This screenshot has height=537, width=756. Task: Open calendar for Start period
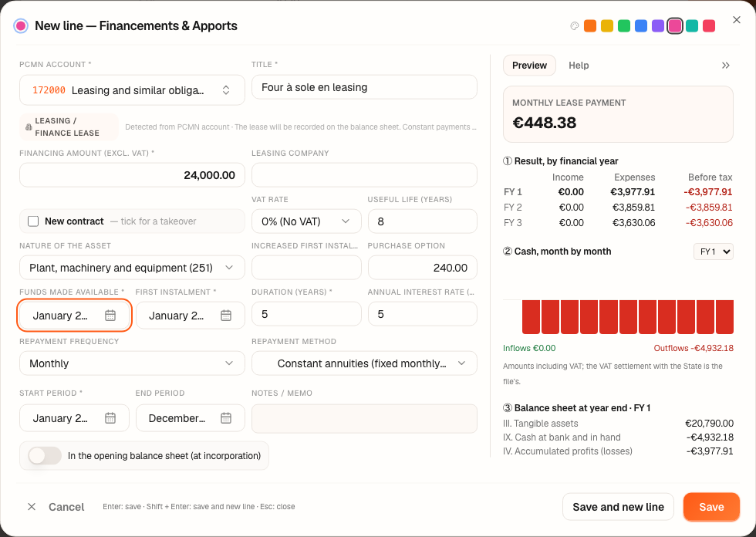pyautogui.click(x=110, y=418)
